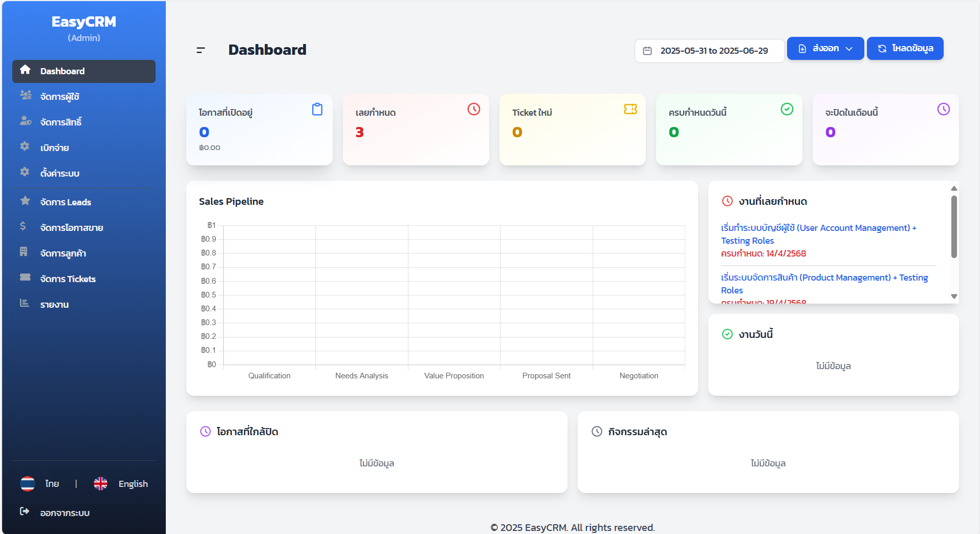Click the ฿0.00 value on opportunities card

210,147
